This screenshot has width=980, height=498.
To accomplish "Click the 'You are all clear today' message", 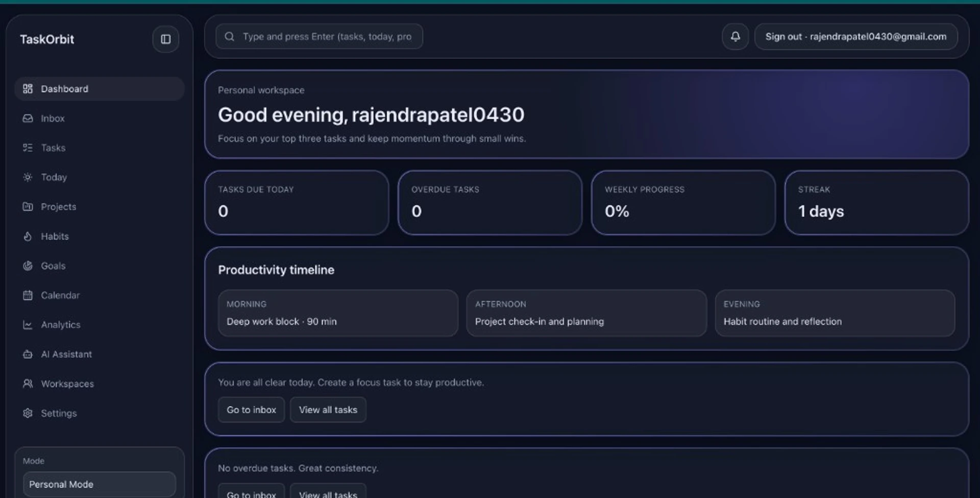I will (351, 383).
